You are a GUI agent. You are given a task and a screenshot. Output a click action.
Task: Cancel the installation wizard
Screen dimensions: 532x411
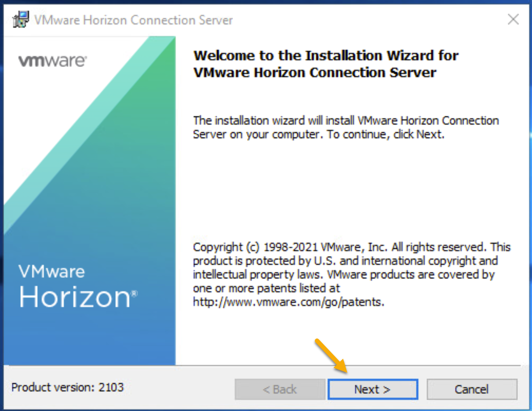coord(472,389)
